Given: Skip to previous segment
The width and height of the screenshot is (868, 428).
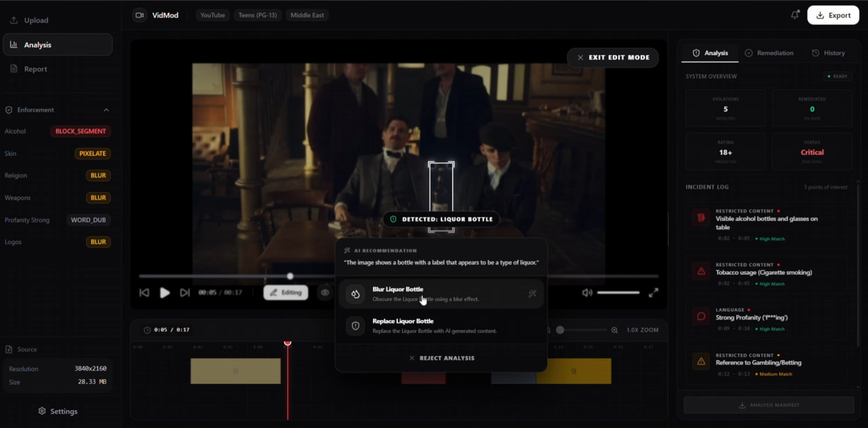Looking at the screenshot, I should click(144, 292).
